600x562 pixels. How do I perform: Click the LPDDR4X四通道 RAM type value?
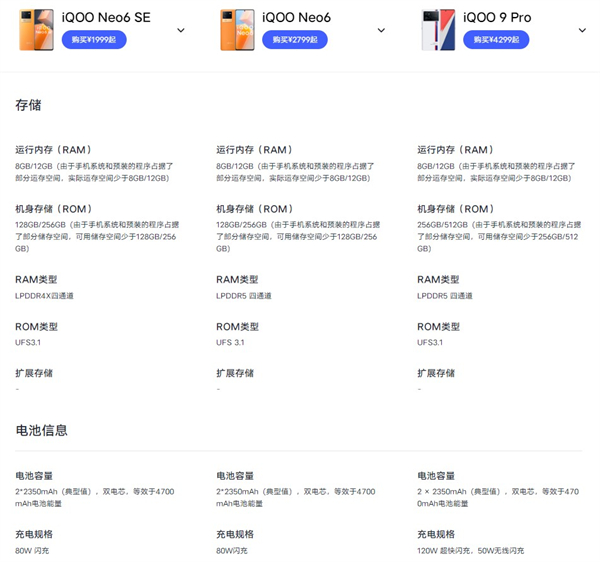[x=44, y=296]
